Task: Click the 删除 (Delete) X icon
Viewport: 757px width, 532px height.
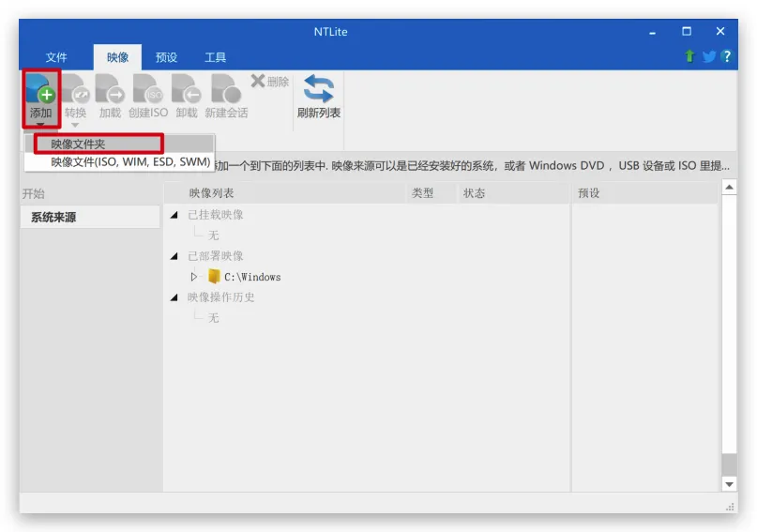Action: pyautogui.click(x=258, y=81)
